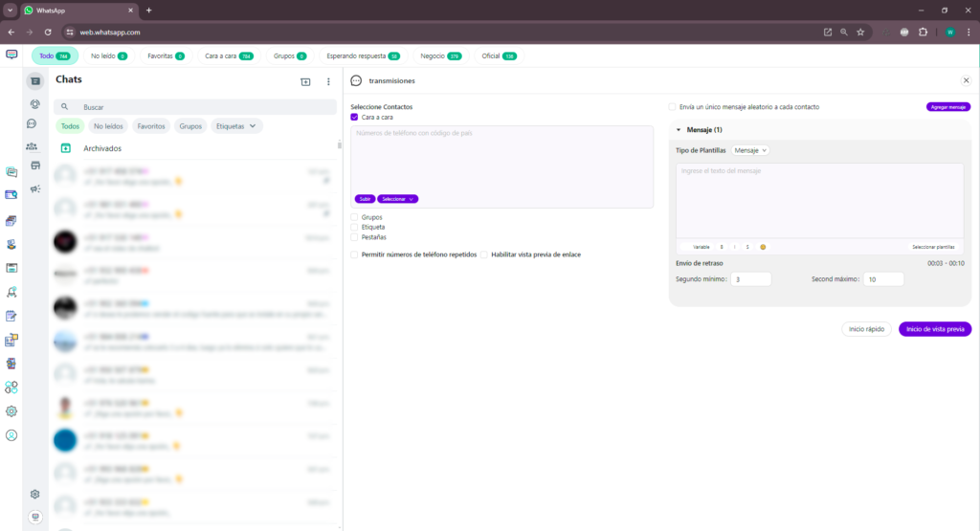Switch to the Favoritas tab
This screenshot has height=531, width=980.
click(x=166, y=56)
